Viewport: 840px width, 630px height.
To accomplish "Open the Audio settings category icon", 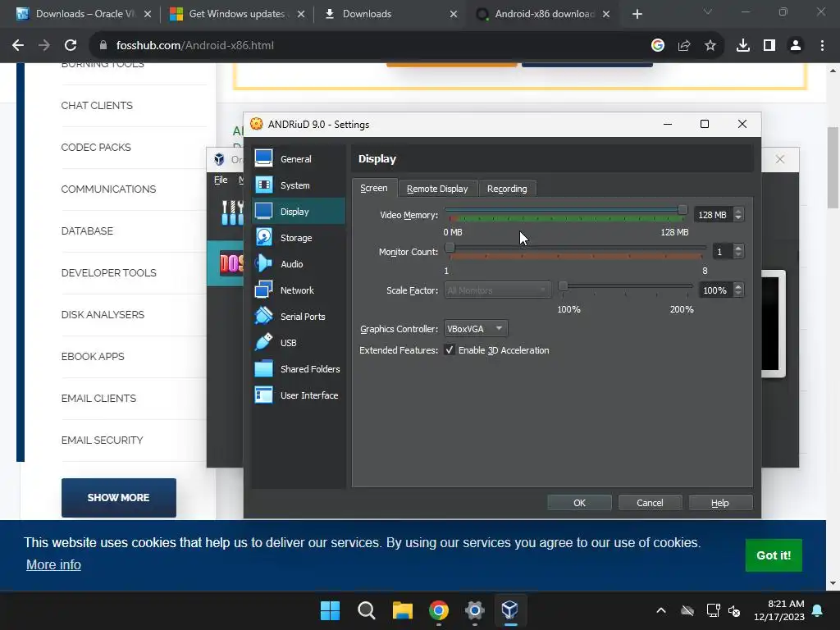I will click(263, 263).
